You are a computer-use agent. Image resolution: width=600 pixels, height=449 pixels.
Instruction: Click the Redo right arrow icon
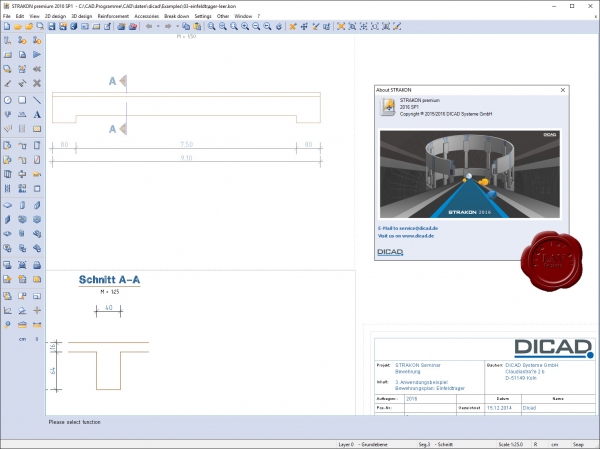click(168, 26)
